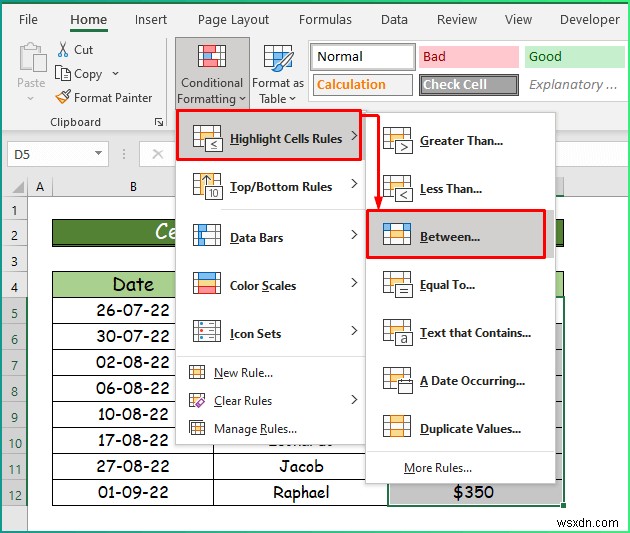Choose the Less Than... option
Image resolution: width=630 pixels, height=533 pixels.
(460, 188)
